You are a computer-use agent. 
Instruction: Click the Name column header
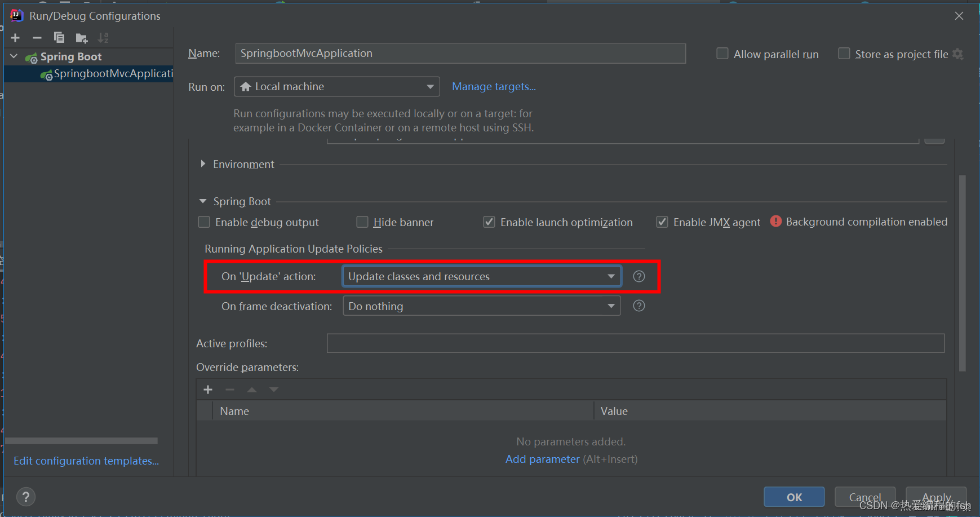pyautogui.click(x=403, y=411)
